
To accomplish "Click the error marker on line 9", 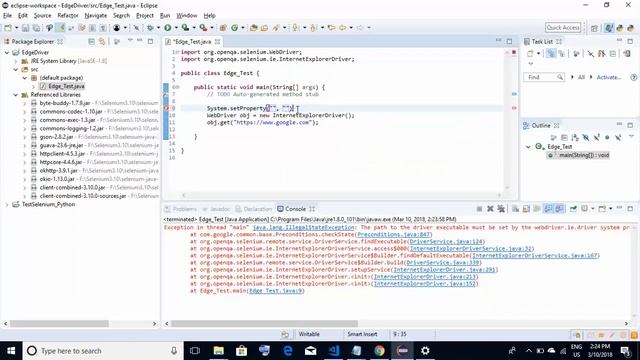I will pos(166,108).
